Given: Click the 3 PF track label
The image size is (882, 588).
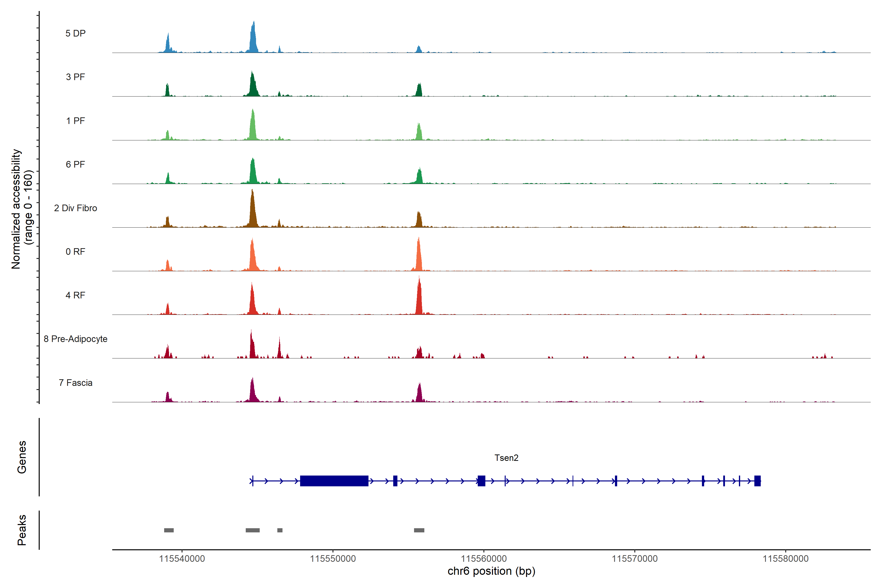Looking at the screenshot, I should (x=75, y=77).
